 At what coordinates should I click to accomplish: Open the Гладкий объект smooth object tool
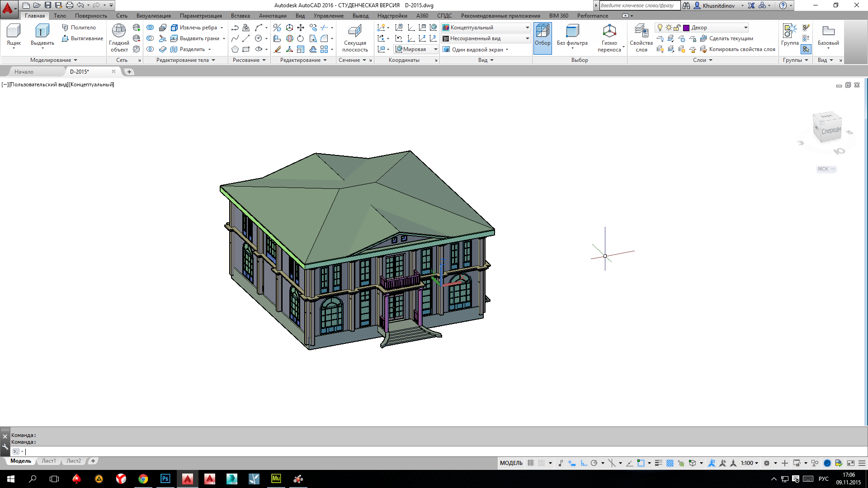[x=119, y=38]
